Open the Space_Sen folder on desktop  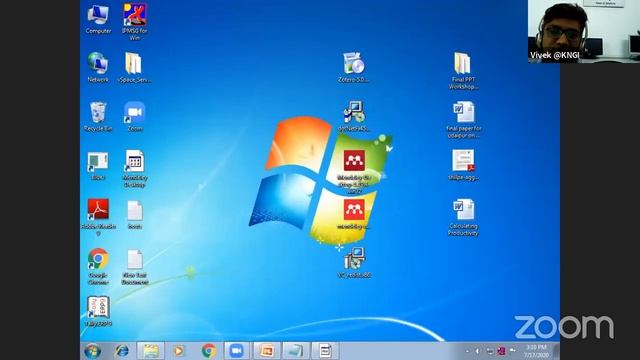pyautogui.click(x=134, y=67)
